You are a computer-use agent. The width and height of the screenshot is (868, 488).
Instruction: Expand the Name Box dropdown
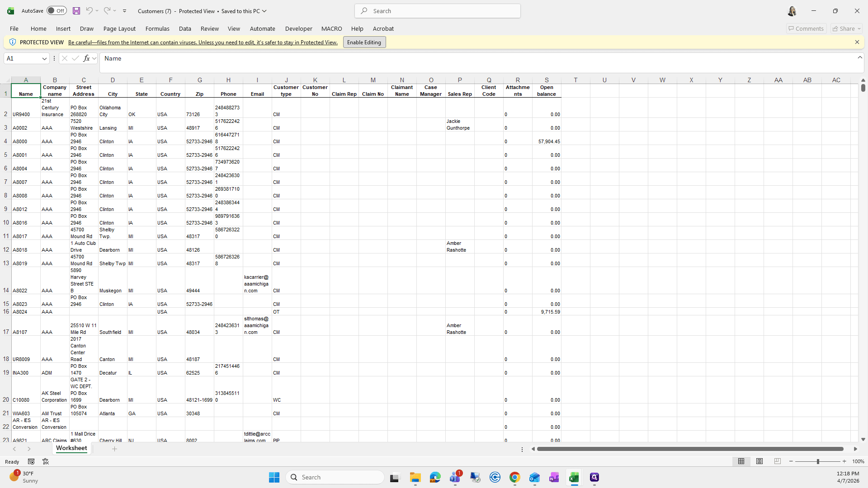[x=44, y=59]
